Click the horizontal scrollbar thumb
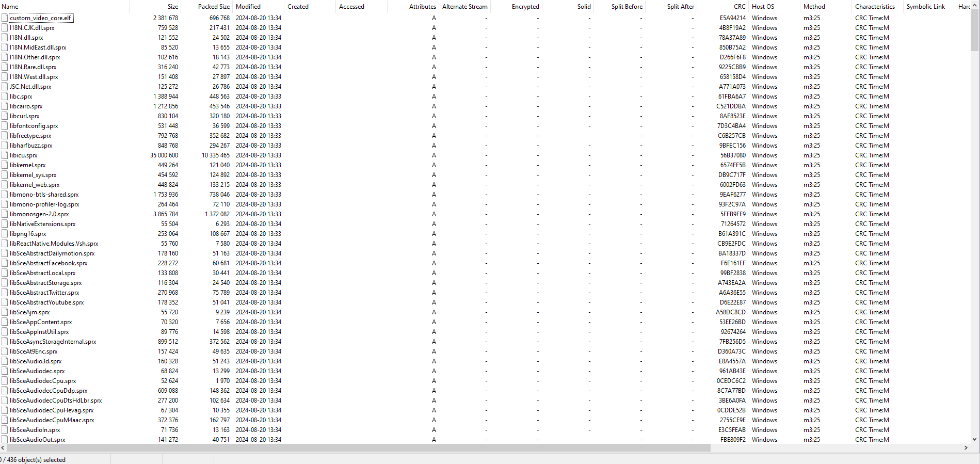The height and width of the screenshot is (464, 980). coord(360,448)
